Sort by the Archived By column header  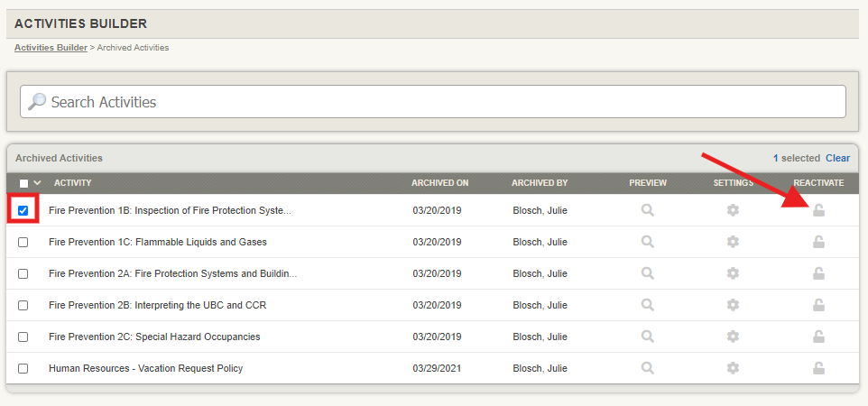(539, 183)
